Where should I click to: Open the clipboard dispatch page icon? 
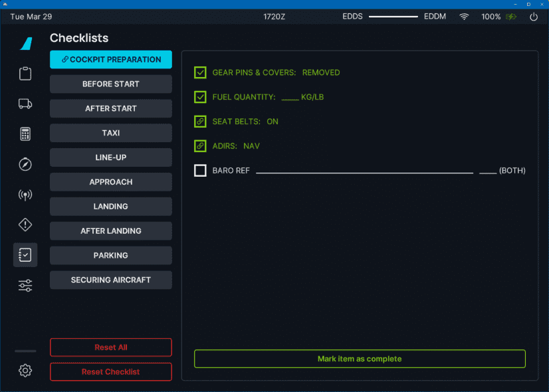pyautogui.click(x=25, y=73)
